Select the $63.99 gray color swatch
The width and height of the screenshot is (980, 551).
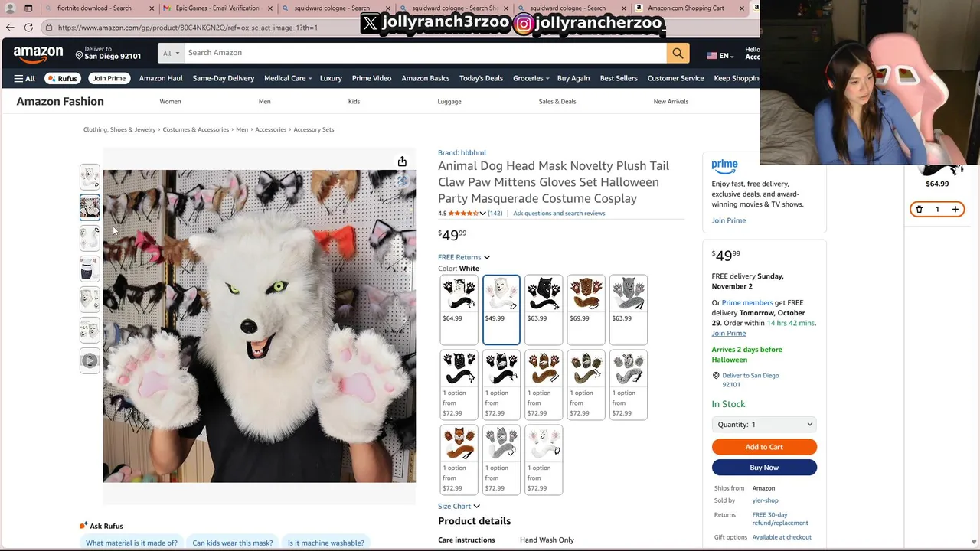tap(629, 309)
